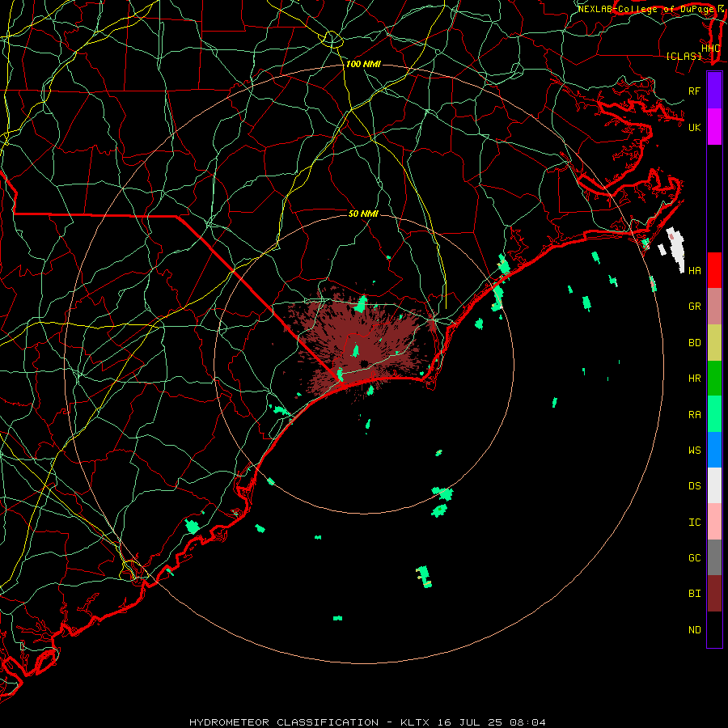The height and width of the screenshot is (728, 728).
Task: Select the WS blue legend swatch
Action: pos(714,450)
